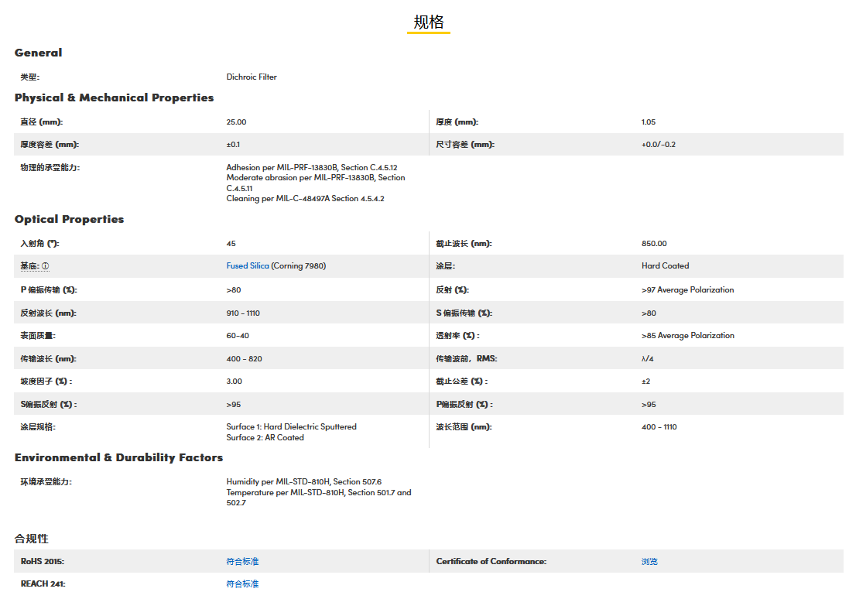
Task: Click the 910 - 1110 reflection wavelength value
Action: (242, 313)
